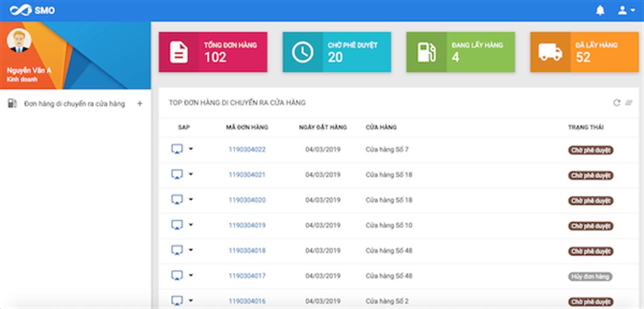This screenshot has height=309, width=644.
Task: Expand SAP dropdown arrow for order 1190304021
Action: pyautogui.click(x=191, y=174)
